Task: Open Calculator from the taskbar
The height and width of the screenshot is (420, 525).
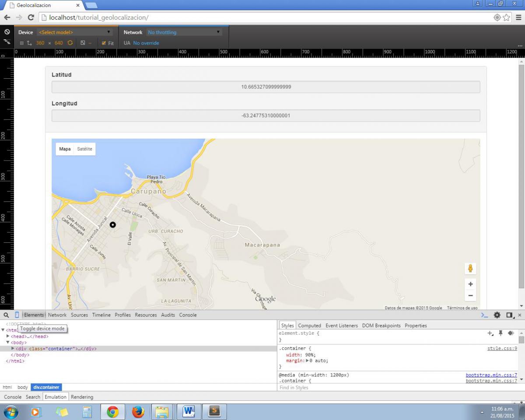Action: (87, 412)
